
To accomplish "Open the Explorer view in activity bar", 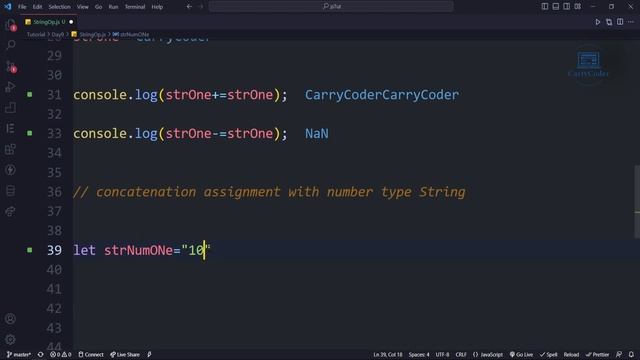I will (x=11, y=25).
